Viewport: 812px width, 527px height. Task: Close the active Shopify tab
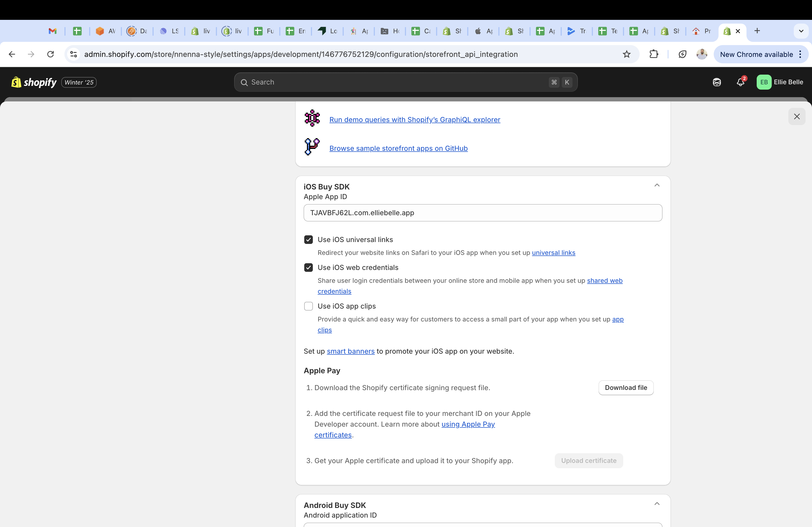738,31
